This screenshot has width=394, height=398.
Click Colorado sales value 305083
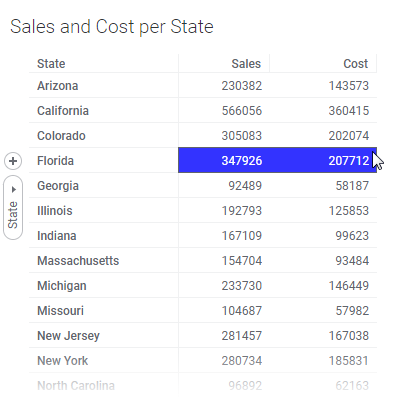tap(242, 136)
